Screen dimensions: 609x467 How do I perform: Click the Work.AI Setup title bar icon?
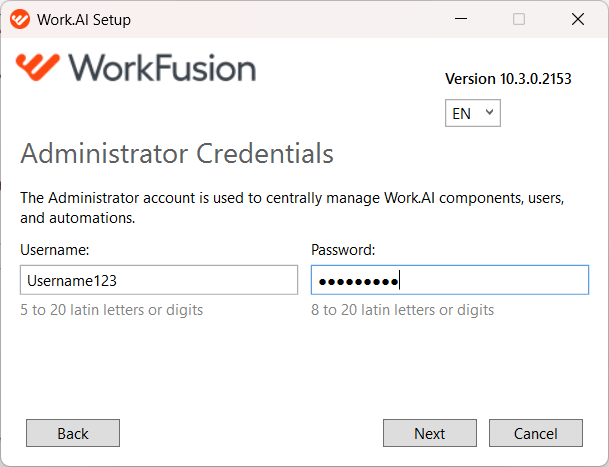pyautogui.click(x=19, y=19)
